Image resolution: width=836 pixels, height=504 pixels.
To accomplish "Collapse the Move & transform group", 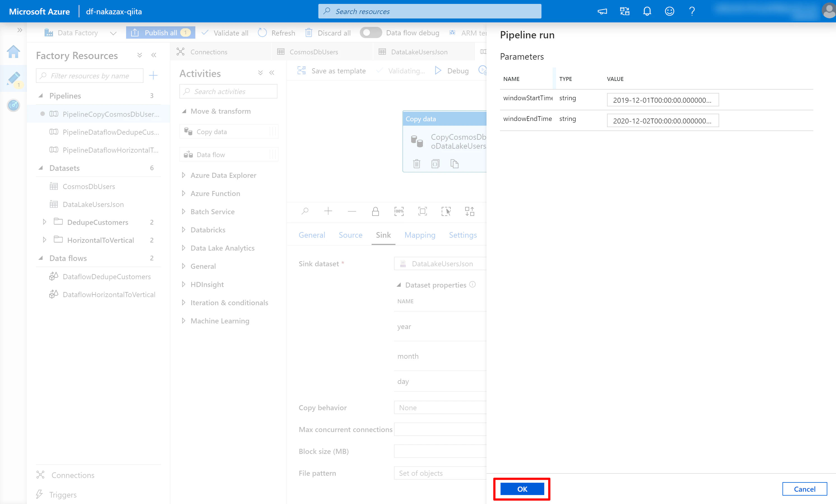I will click(x=184, y=111).
